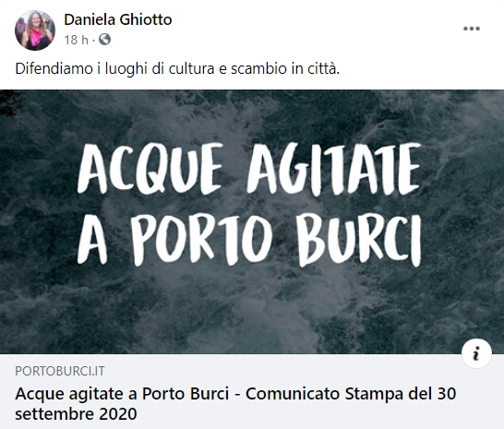This screenshot has height=429, width=504.
Task: Open the '18 h' post timestamp link
Action: click(77, 40)
